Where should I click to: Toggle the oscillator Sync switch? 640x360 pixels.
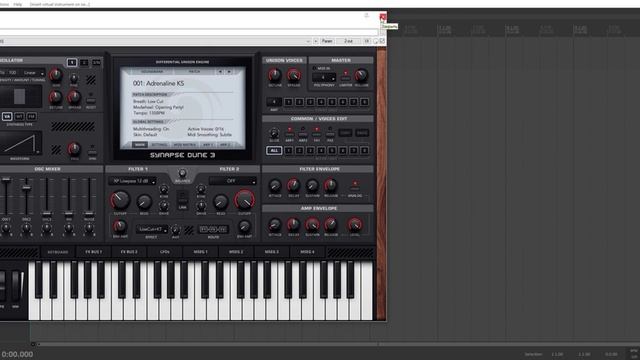[92, 151]
